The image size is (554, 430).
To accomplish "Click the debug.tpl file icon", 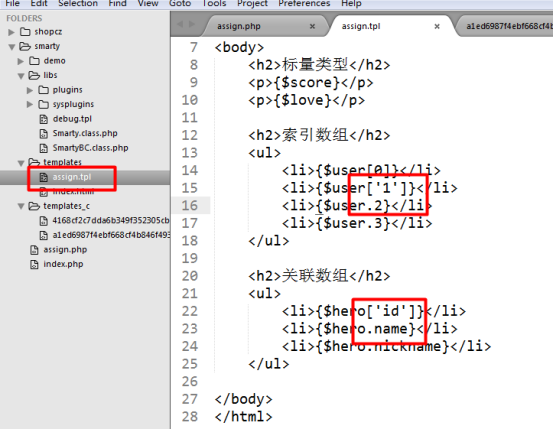I will point(43,119).
